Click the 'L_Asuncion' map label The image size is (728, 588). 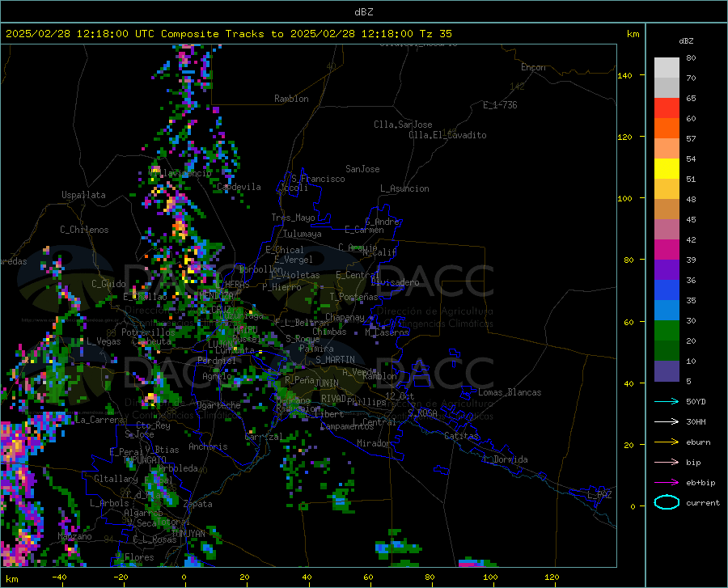click(404, 188)
